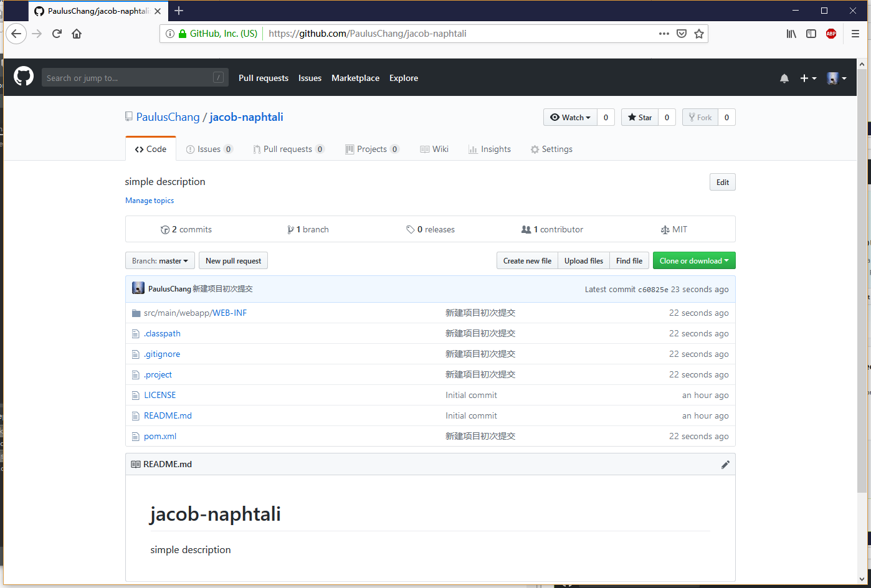
Task: Open the .classpath file
Action: coord(162,334)
